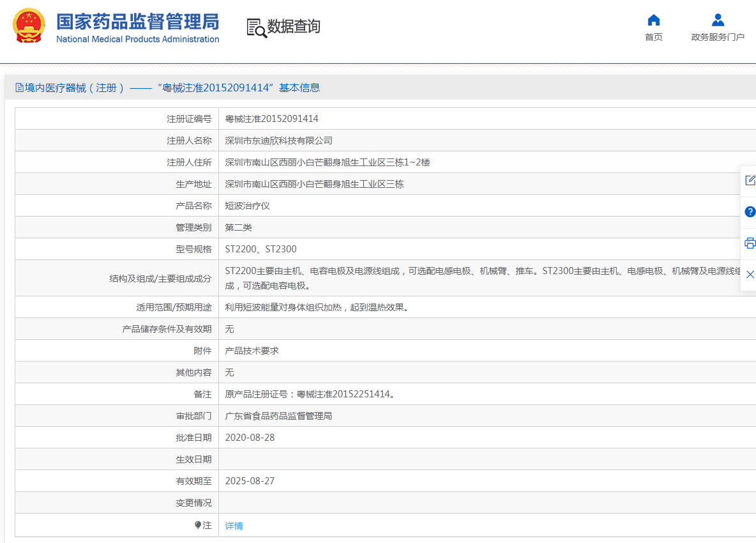Click the 首页 label
This screenshot has width=756, height=543.
tap(653, 37)
